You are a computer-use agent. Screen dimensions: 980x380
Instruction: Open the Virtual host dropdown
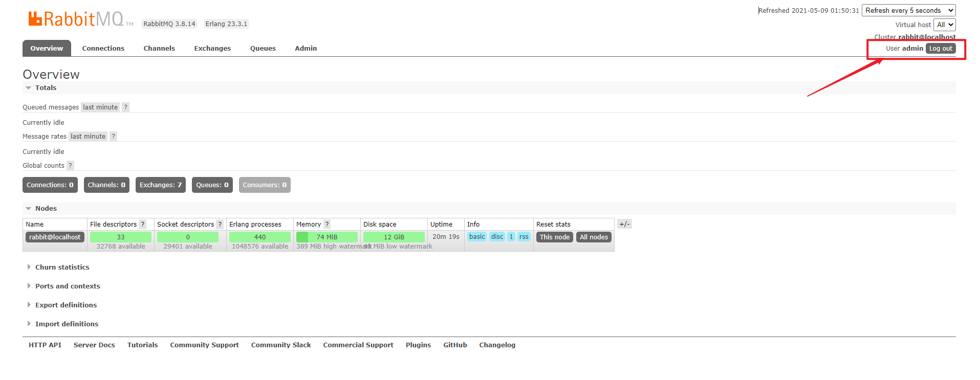(x=945, y=25)
